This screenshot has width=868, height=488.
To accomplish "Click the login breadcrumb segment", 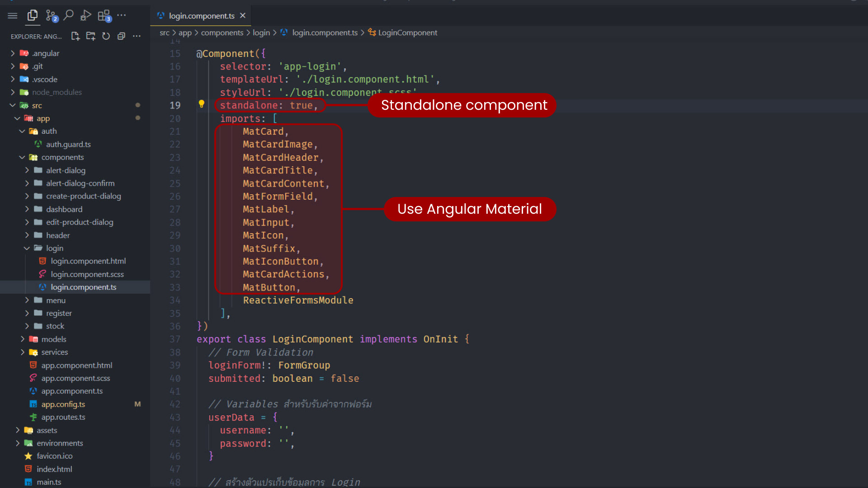I will [261, 33].
